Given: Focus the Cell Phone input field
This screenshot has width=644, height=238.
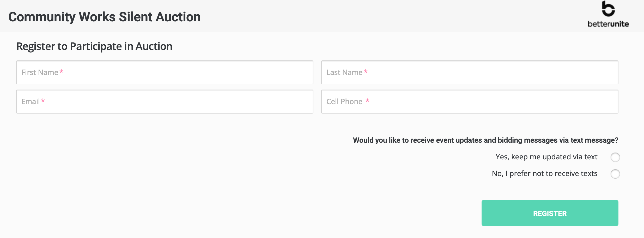Looking at the screenshot, I should [470, 102].
